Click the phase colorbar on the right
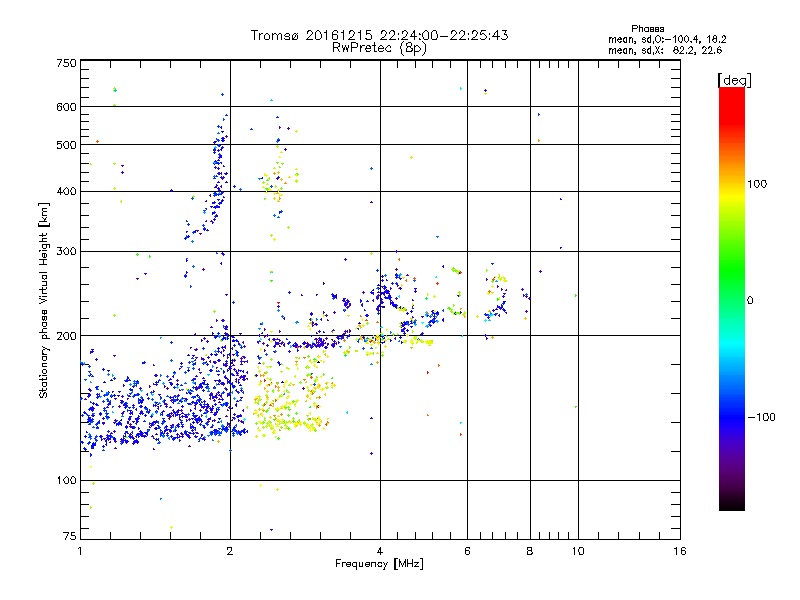This screenshot has height=600, width=800. [x=732, y=298]
